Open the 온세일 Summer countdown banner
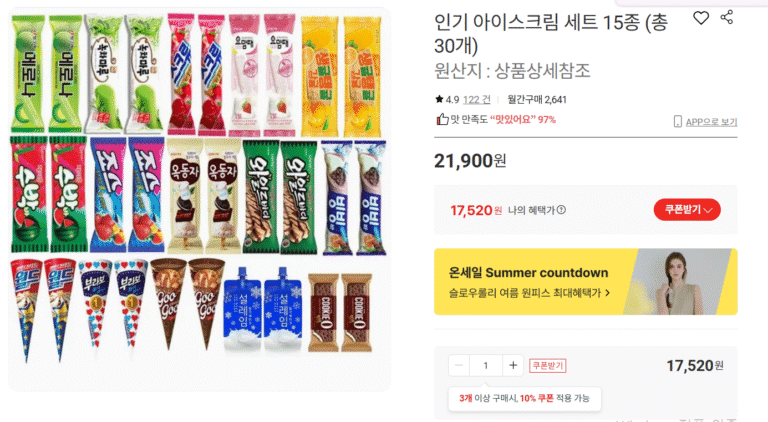This screenshot has height=422, width=768. coord(586,281)
